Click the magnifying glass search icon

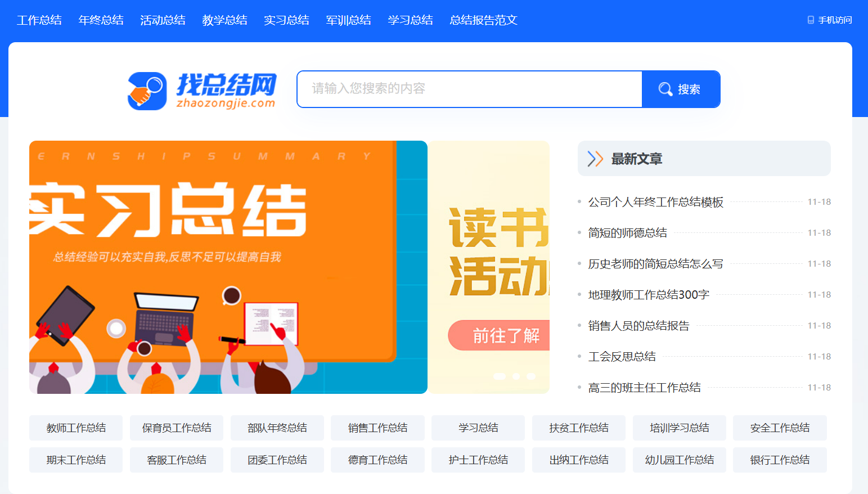(x=665, y=89)
